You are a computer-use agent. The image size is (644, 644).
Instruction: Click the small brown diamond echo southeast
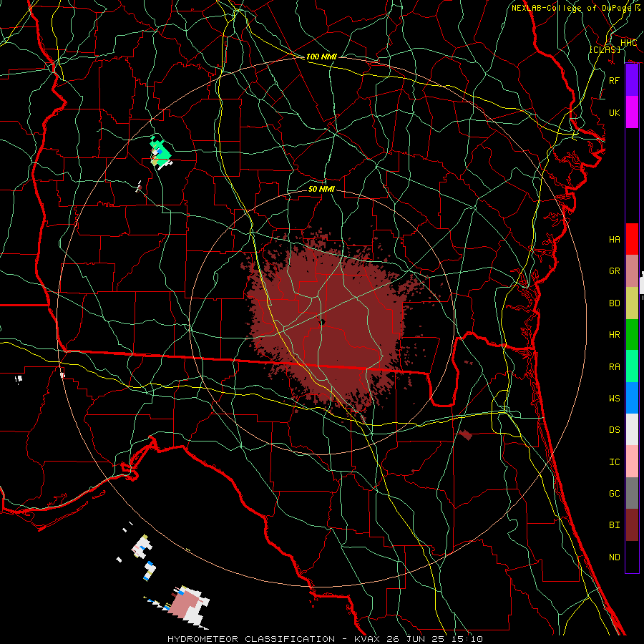click(x=465, y=434)
